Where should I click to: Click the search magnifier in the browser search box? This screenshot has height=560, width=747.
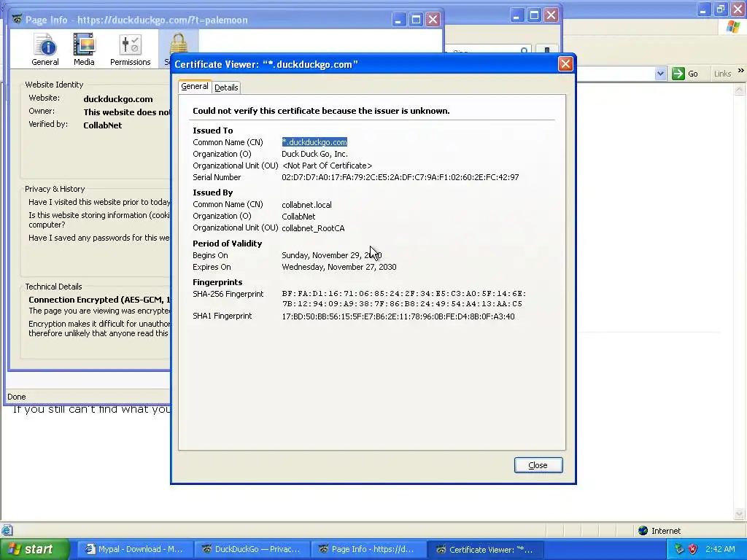pyautogui.click(x=524, y=50)
